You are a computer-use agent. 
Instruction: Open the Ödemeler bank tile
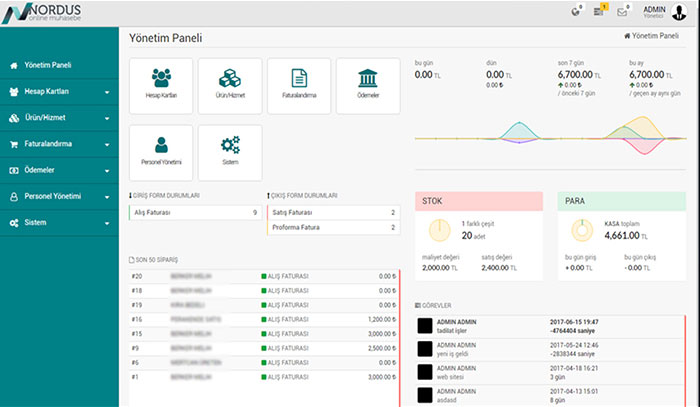[x=368, y=86]
